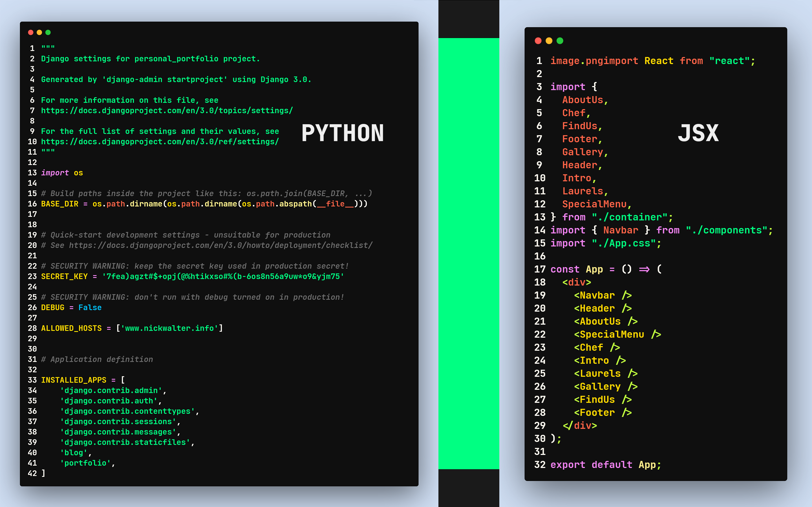Click the bright green center stripe
The width and height of the screenshot is (812, 507).
tap(468, 253)
